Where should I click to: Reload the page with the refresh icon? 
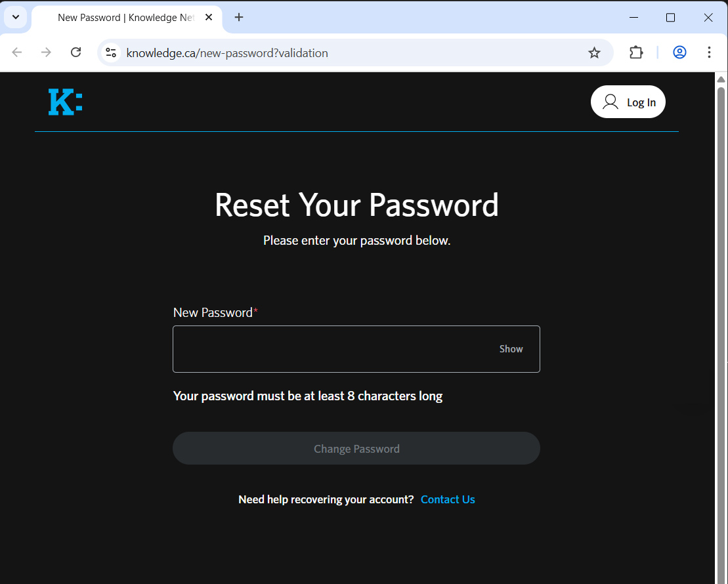coord(75,53)
